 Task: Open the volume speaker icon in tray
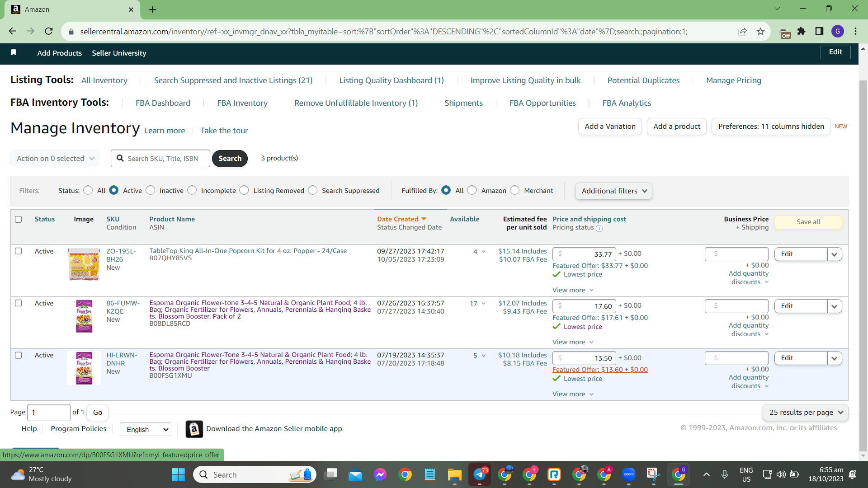click(x=781, y=474)
